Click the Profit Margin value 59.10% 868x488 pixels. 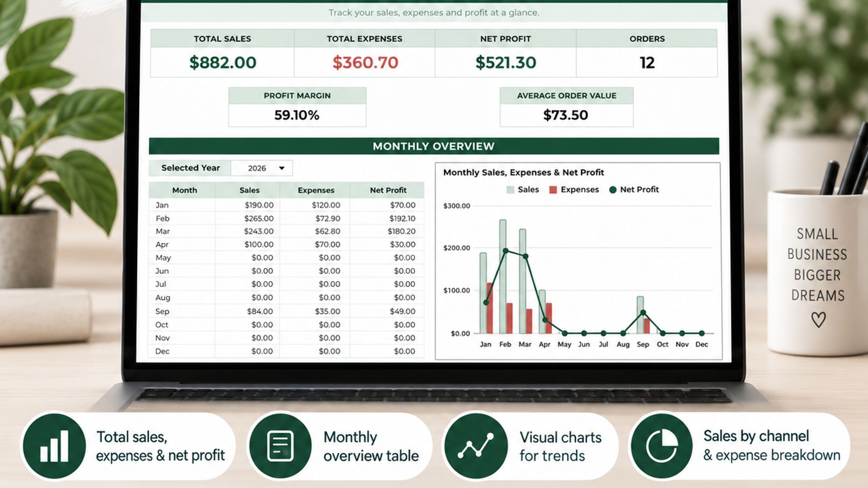point(297,115)
